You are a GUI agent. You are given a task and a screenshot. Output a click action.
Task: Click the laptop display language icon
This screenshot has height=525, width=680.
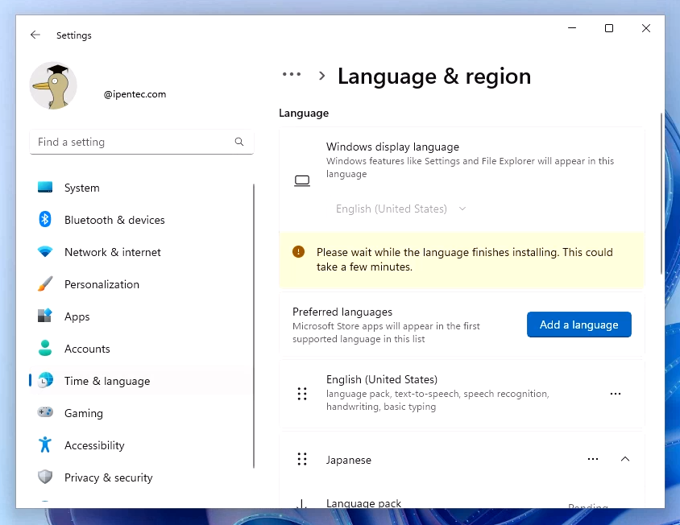click(x=302, y=181)
